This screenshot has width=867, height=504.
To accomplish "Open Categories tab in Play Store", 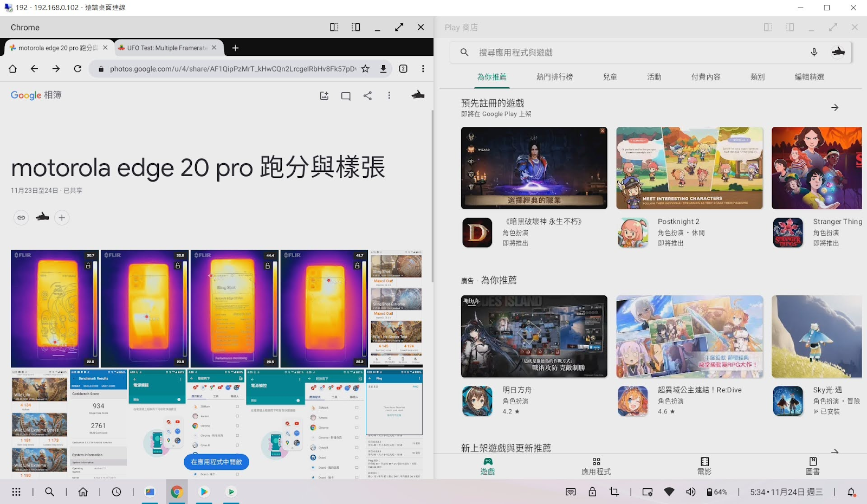I will (758, 77).
